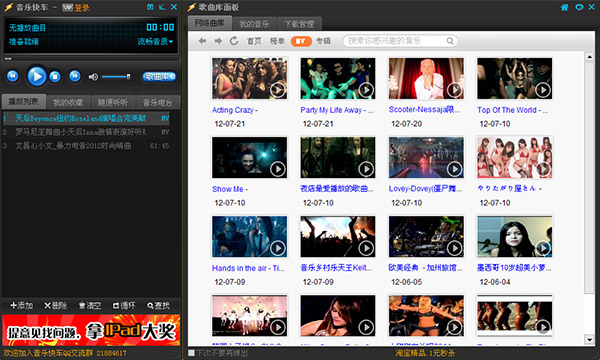Toggle 循环 loop mode
Screen dimensions: 600x360
(124, 305)
